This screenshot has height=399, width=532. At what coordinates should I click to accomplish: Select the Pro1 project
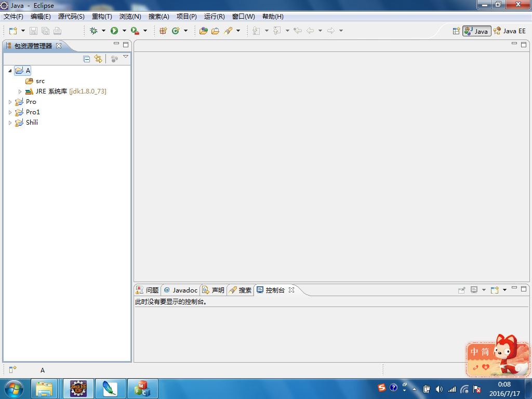pyautogui.click(x=28, y=112)
